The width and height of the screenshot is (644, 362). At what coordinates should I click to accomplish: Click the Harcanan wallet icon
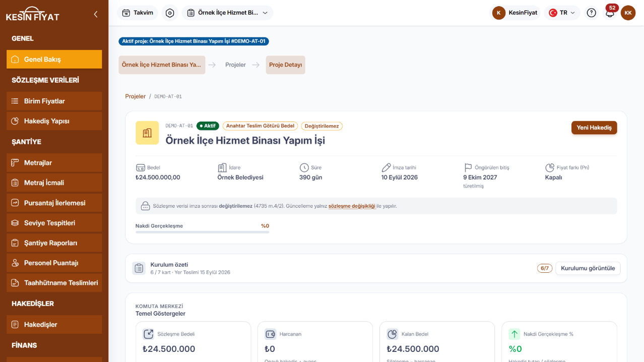(x=270, y=334)
